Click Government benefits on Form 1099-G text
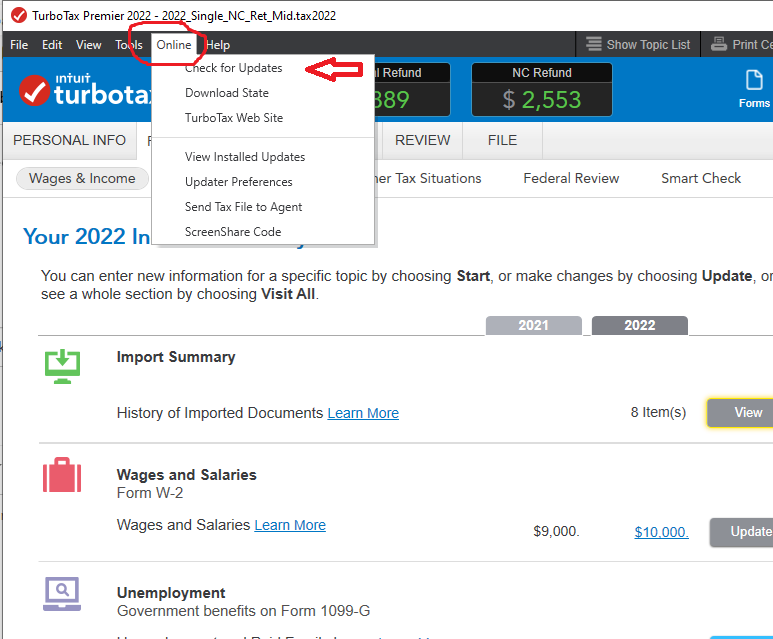773x639 pixels. pos(244,611)
